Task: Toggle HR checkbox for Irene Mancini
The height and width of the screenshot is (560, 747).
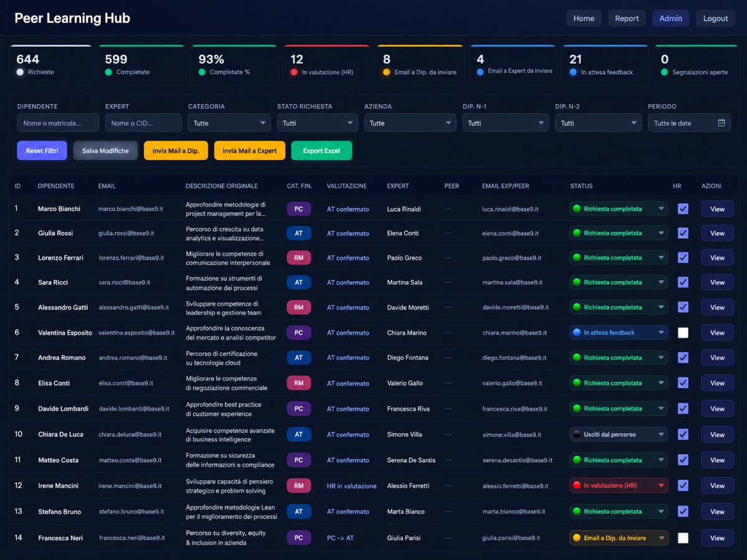Action: [x=683, y=486]
